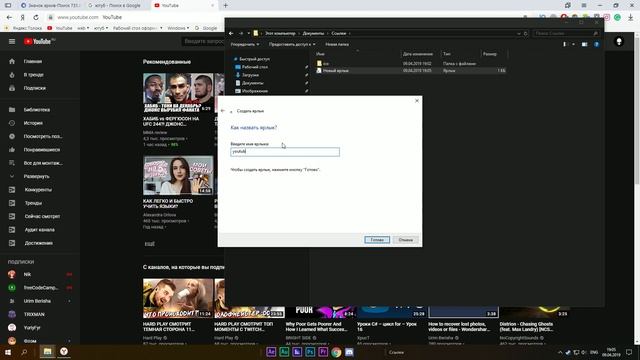This screenshot has height=360, width=640.
Task: Open YouTube hamburger guide menu
Action: [12, 41]
